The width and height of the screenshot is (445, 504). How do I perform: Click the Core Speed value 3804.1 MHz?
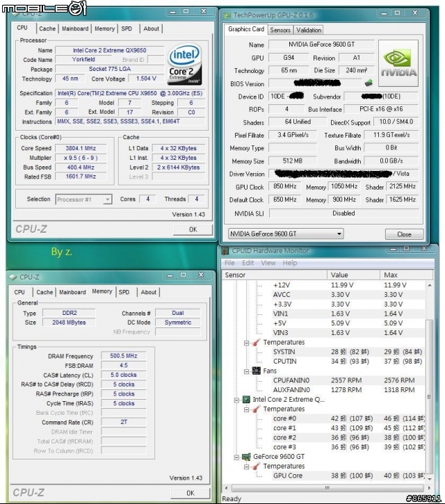[81, 148]
